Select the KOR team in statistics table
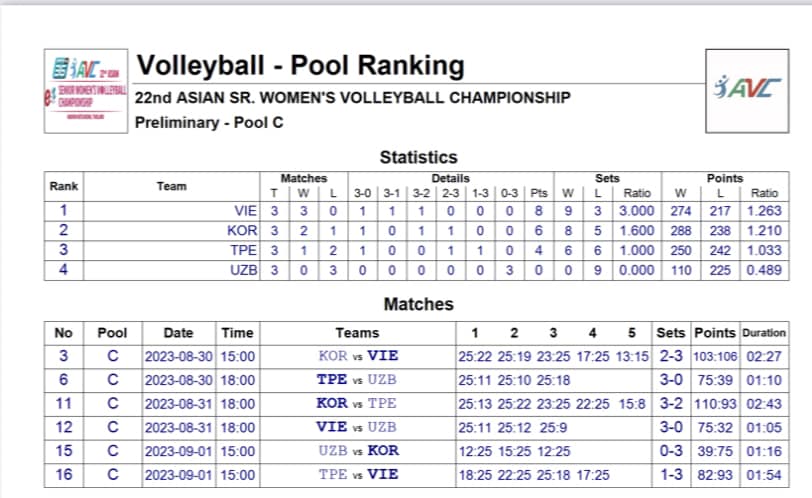The height and width of the screenshot is (498, 812). pos(242,230)
